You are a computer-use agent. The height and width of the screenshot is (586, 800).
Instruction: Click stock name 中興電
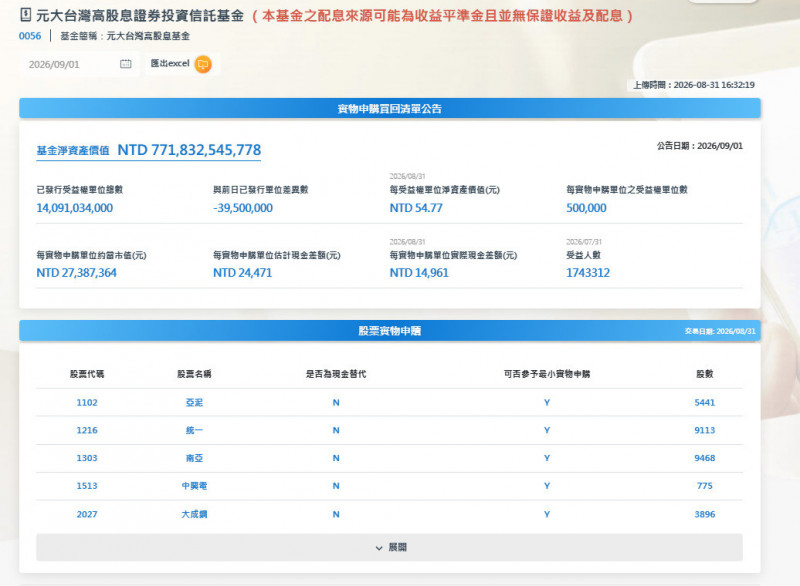(194, 486)
